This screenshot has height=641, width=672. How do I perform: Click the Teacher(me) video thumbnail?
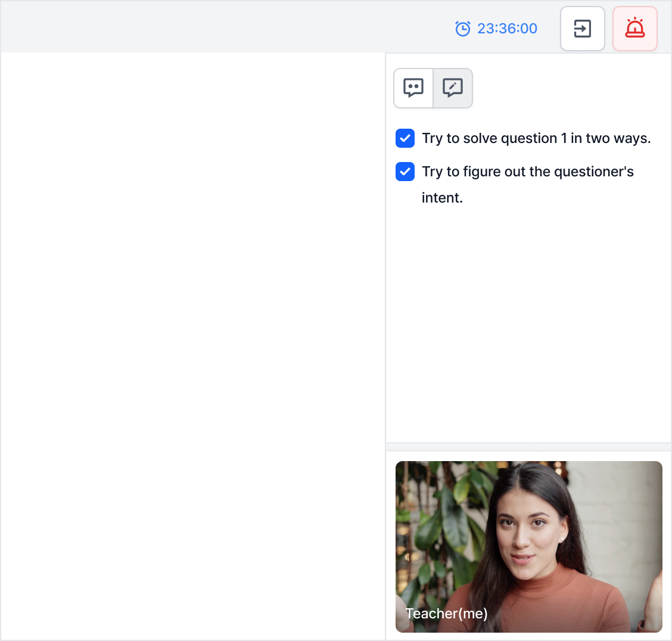click(x=529, y=546)
